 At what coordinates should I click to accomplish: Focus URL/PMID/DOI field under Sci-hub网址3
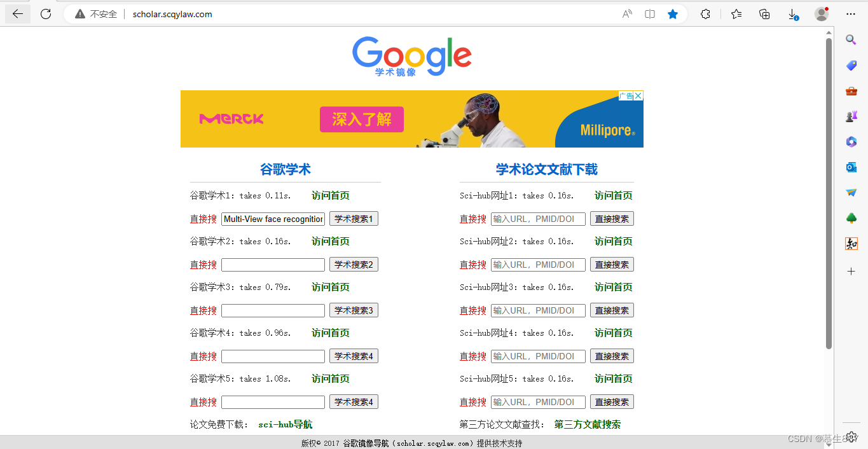tap(538, 310)
